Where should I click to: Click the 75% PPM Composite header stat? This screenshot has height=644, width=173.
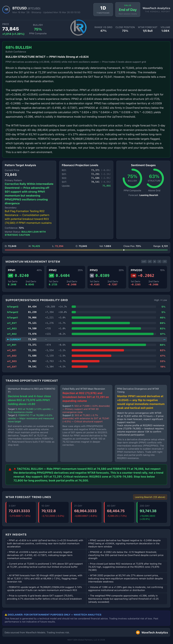tap(38, 29)
